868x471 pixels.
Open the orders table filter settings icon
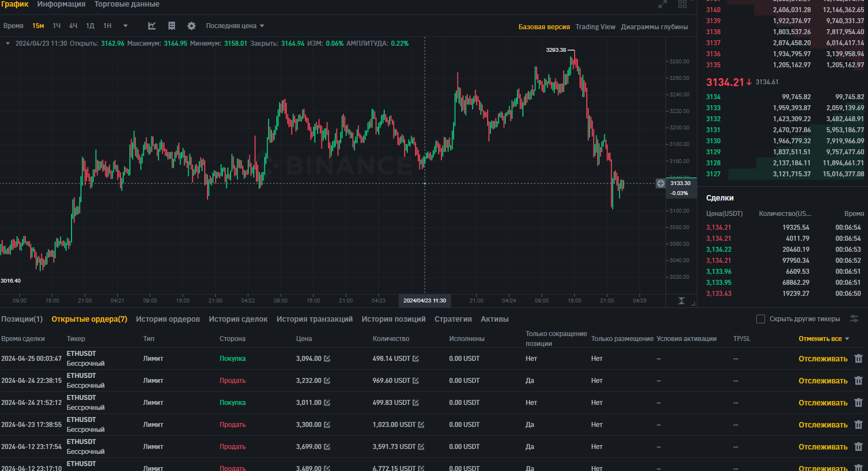[x=854, y=319]
